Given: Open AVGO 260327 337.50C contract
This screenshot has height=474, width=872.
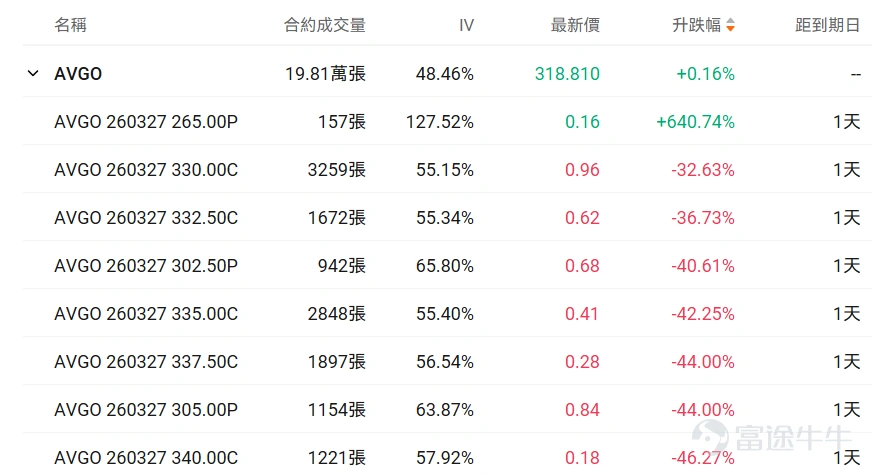Looking at the screenshot, I should pyautogui.click(x=146, y=362).
